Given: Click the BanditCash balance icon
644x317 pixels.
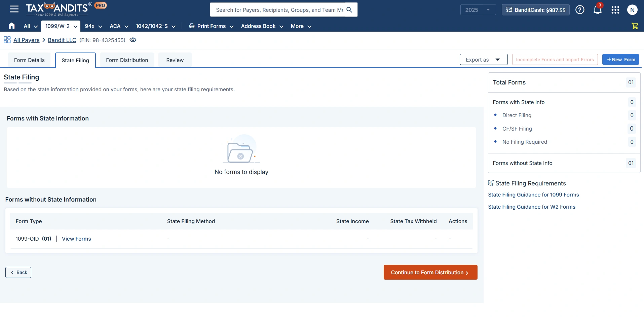Looking at the screenshot, I should pyautogui.click(x=509, y=10).
